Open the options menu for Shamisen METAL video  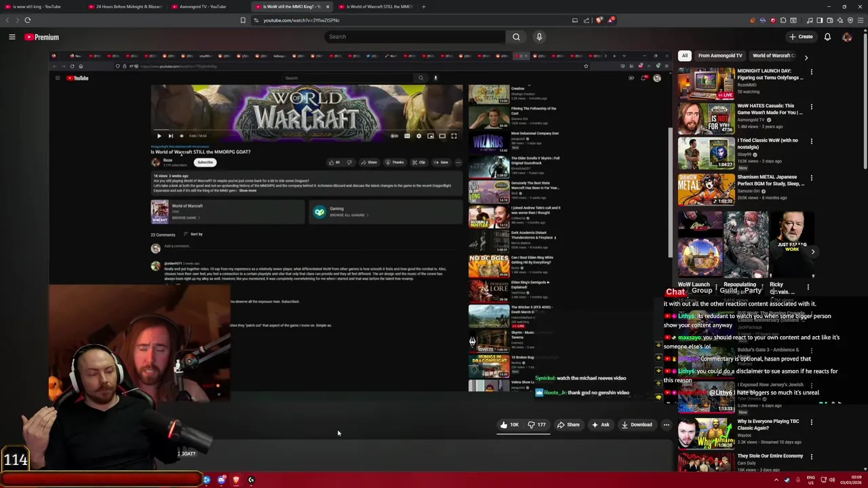click(811, 178)
